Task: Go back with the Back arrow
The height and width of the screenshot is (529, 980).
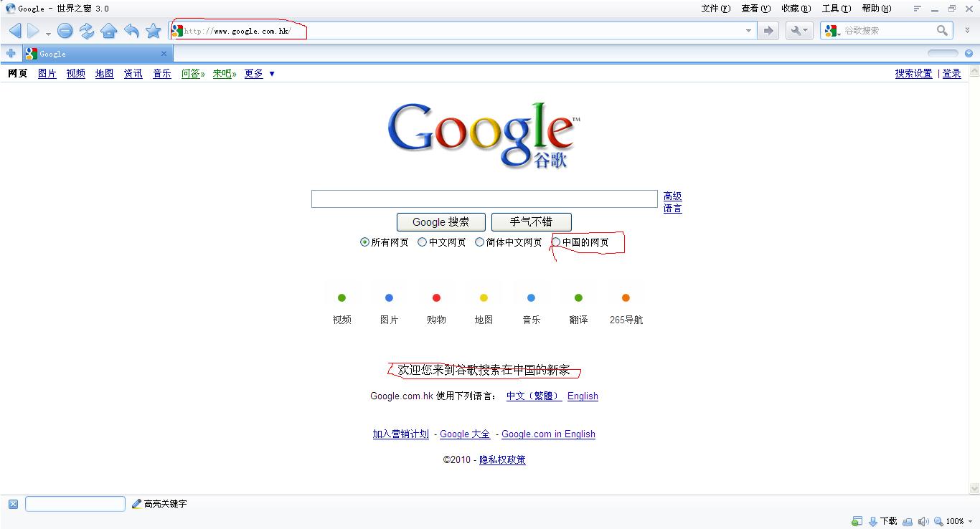Action: [14, 31]
